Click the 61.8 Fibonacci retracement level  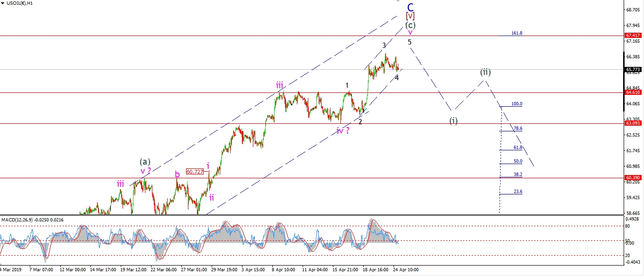coord(518,147)
